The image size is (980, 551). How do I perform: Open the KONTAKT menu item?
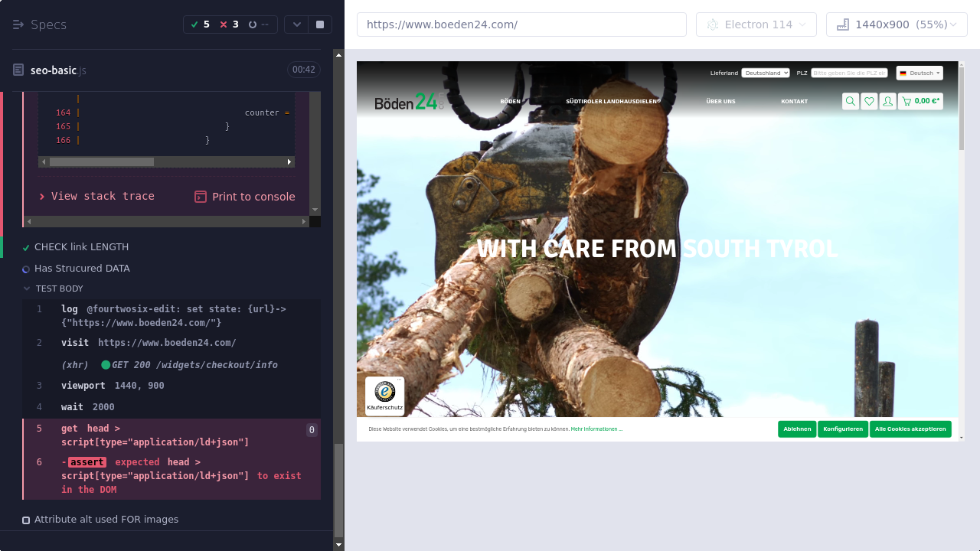pyautogui.click(x=794, y=101)
